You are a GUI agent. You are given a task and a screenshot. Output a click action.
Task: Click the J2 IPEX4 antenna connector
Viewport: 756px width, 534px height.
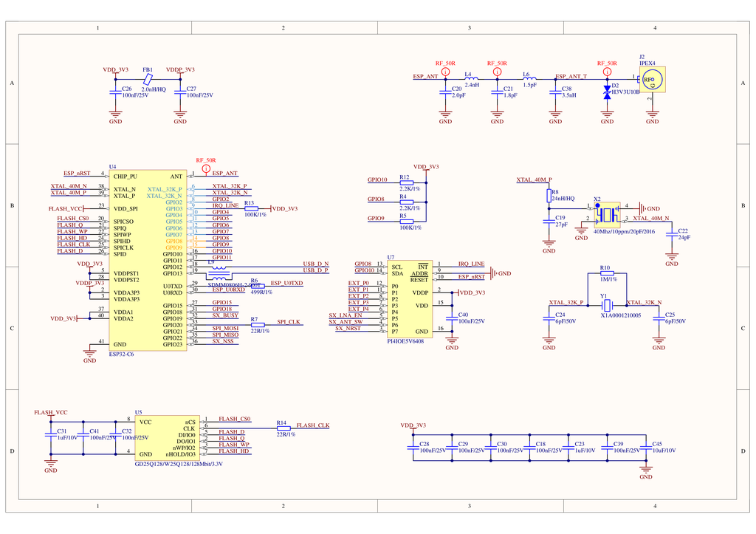652,79
